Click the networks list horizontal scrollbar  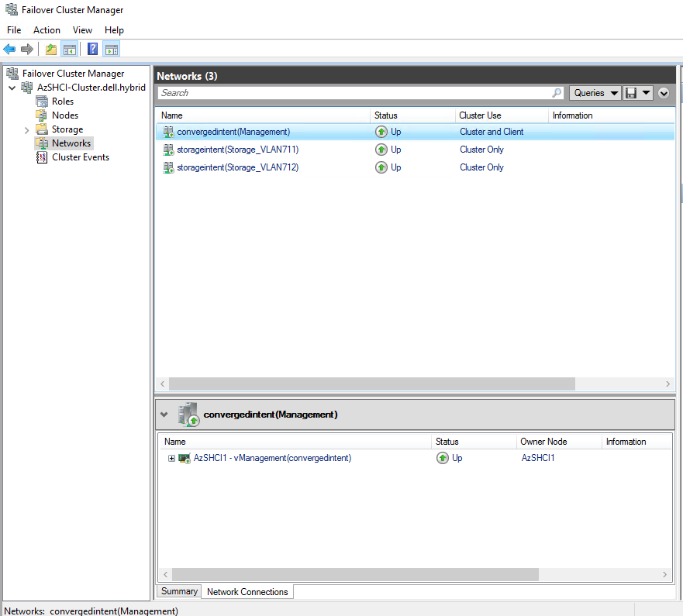tap(372, 384)
